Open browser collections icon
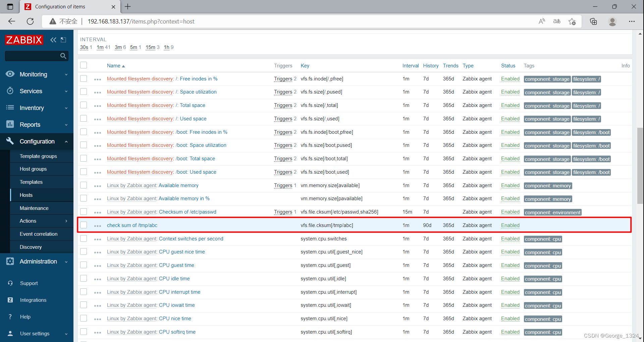Viewport: 644px width, 342px height. [593, 21]
